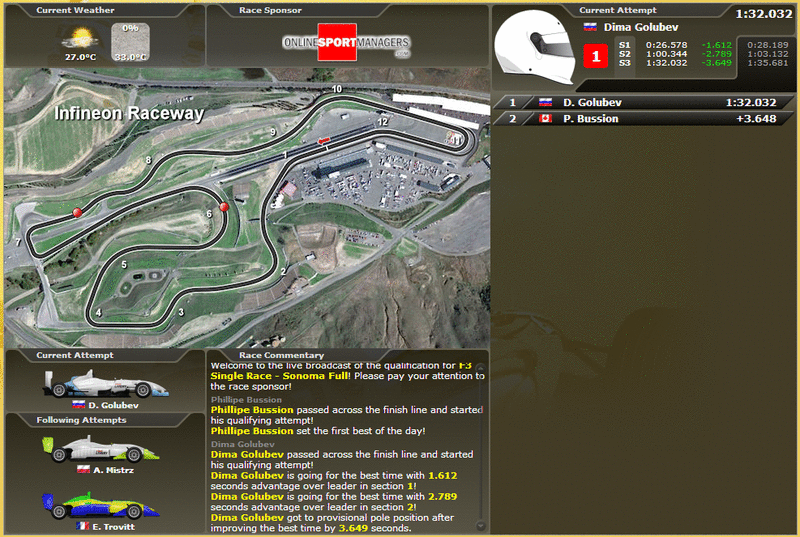Image resolution: width=800 pixels, height=537 pixels.
Task: Select D. Golubev row in standings
Action: point(643,103)
